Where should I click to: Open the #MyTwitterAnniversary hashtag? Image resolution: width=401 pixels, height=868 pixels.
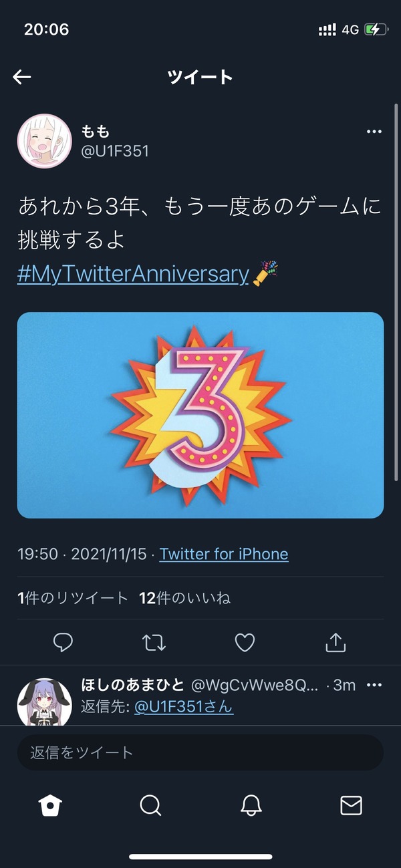[x=133, y=275]
